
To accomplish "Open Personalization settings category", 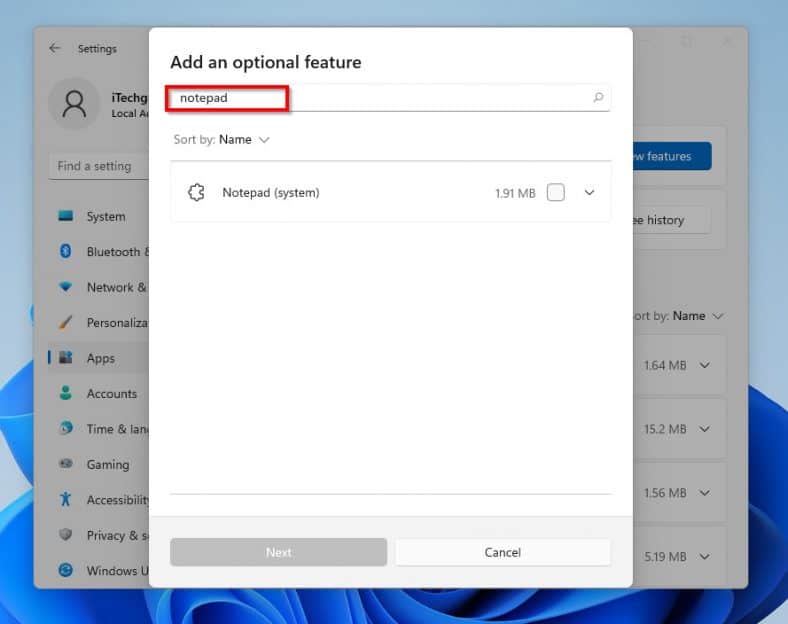I will point(99,322).
